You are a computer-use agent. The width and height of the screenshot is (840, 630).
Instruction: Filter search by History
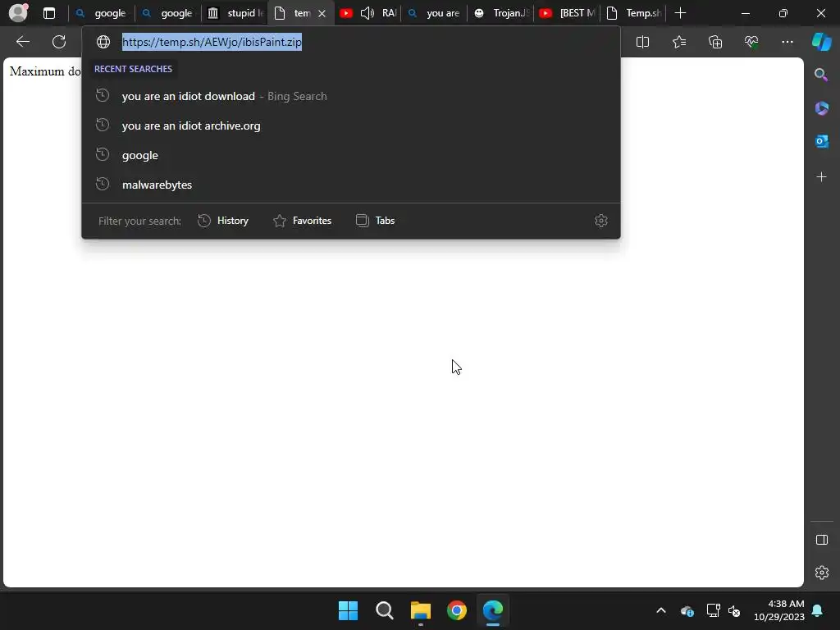[223, 221]
